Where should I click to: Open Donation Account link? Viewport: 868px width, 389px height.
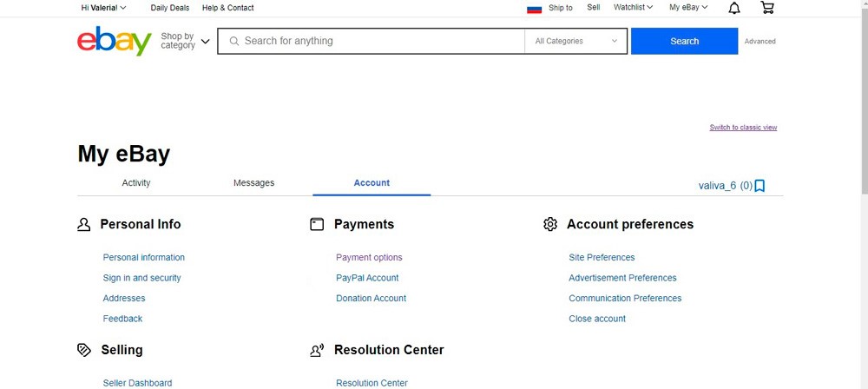click(x=371, y=298)
